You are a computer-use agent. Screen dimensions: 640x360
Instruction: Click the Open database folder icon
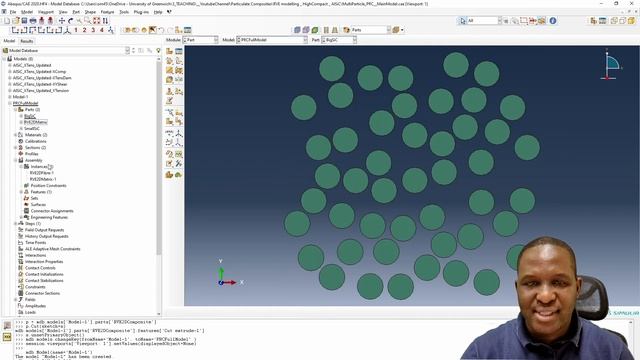(x=15, y=20)
